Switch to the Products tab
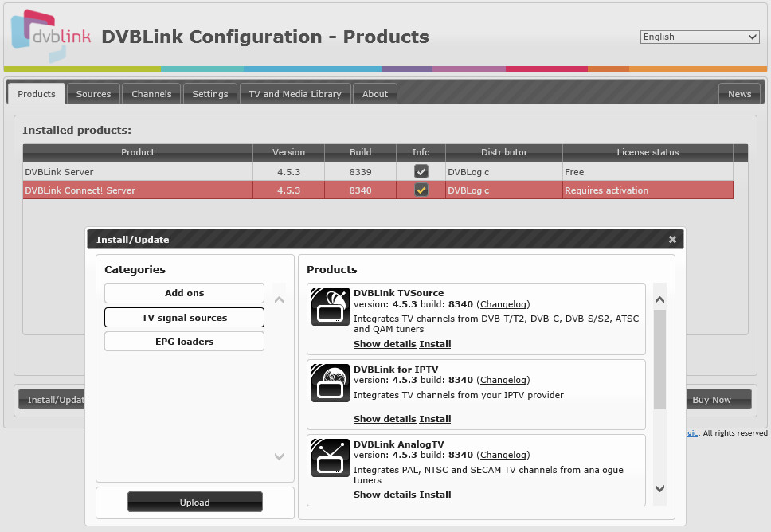 tap(37, 93)
